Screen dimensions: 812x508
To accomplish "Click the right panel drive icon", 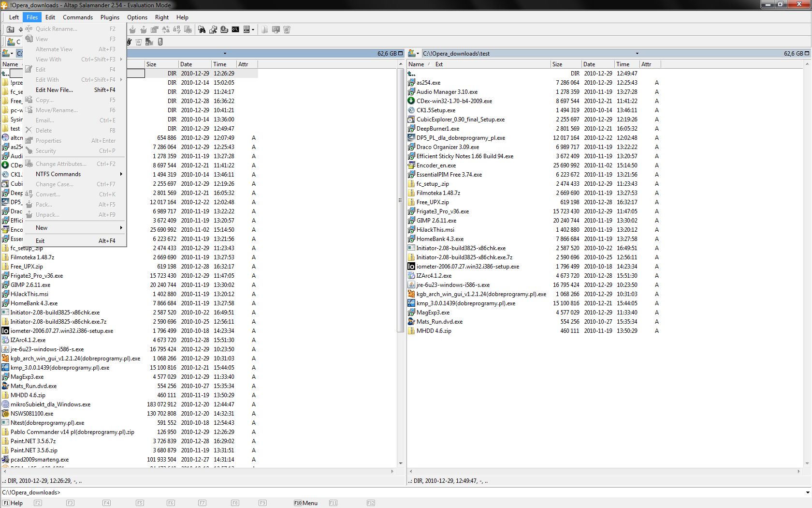I will (412, 53).
